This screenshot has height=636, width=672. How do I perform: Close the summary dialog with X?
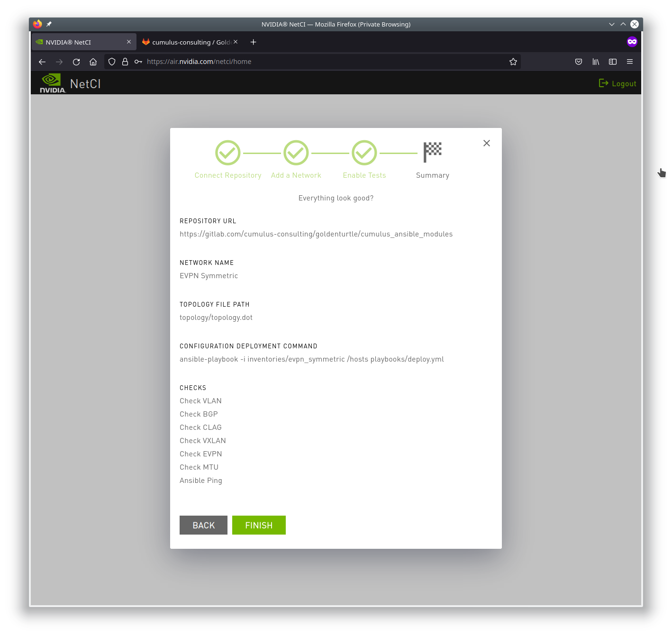coord(487,143)
